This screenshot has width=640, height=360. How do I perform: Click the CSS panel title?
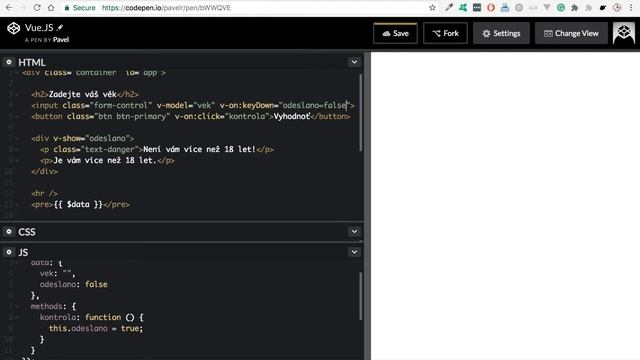pos(27,232)
